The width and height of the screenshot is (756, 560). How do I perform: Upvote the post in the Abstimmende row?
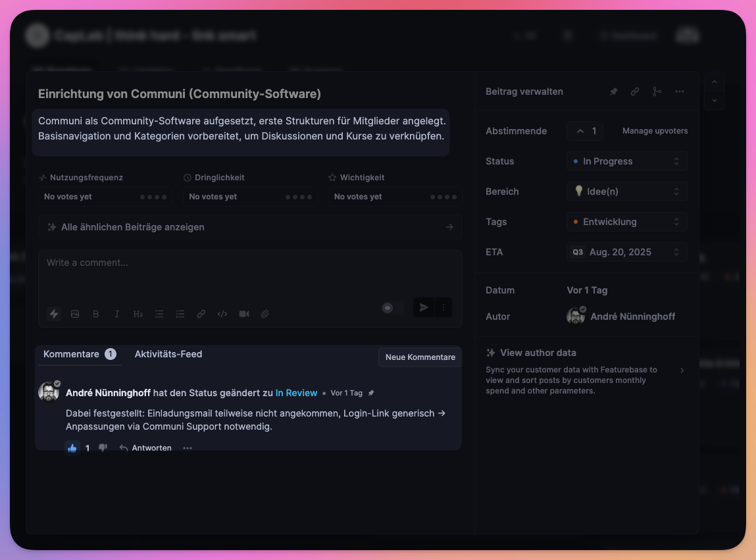point(585,131)
